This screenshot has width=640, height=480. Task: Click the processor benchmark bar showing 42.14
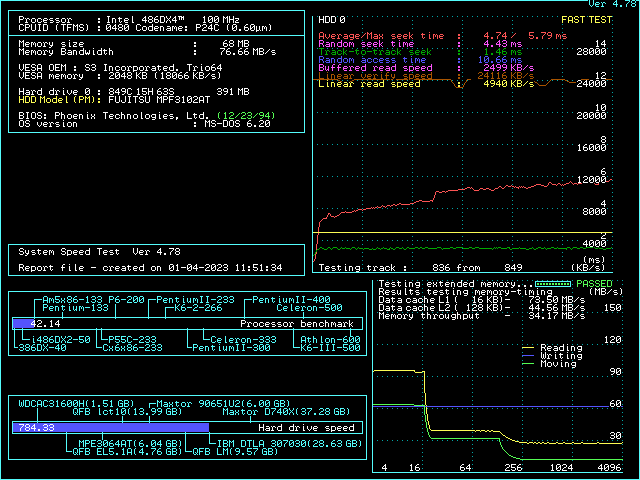pos(187,324)
